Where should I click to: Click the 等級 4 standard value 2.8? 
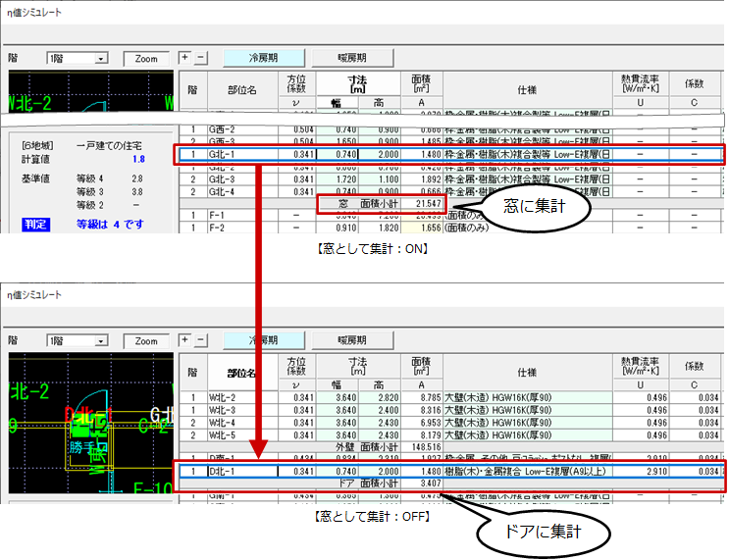[136, 178]
